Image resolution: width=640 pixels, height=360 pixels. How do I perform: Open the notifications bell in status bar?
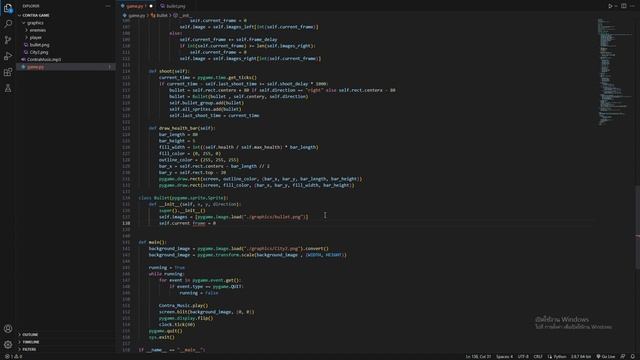click(x=632, y=356)
